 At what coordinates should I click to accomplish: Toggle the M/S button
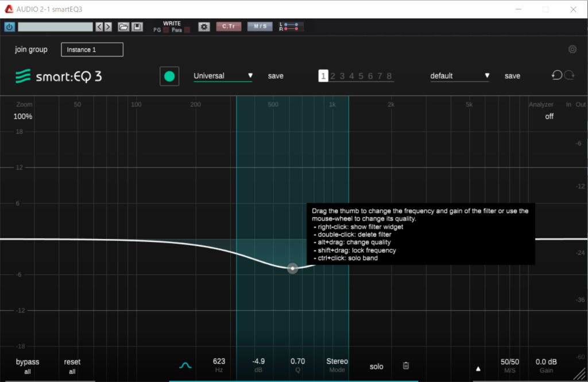(260, 26)
